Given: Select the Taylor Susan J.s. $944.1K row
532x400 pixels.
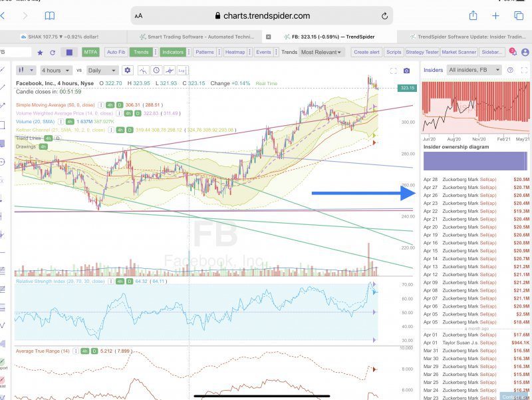Looking at the screenshot, I should 476,343.
